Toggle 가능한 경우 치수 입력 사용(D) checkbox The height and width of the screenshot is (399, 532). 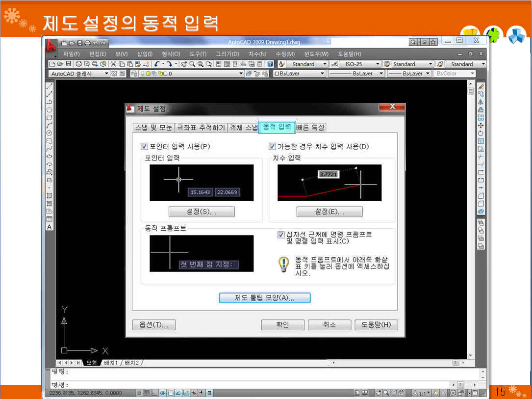(x=273, y=146)
